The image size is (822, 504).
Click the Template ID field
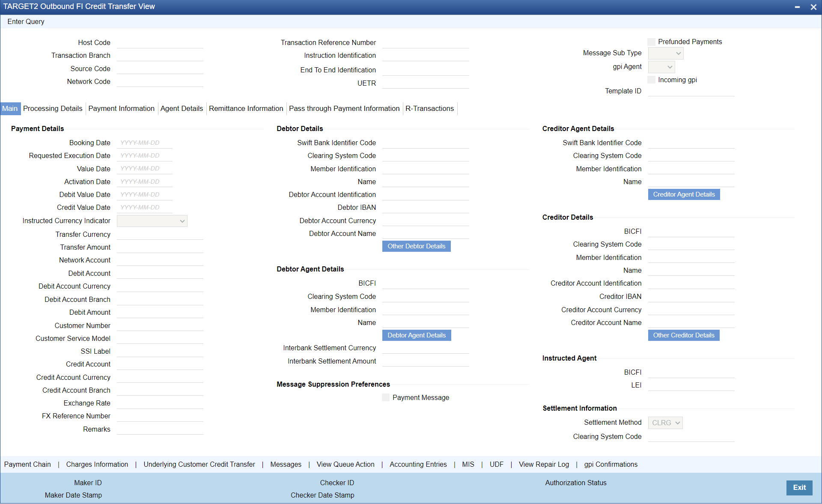691,91
